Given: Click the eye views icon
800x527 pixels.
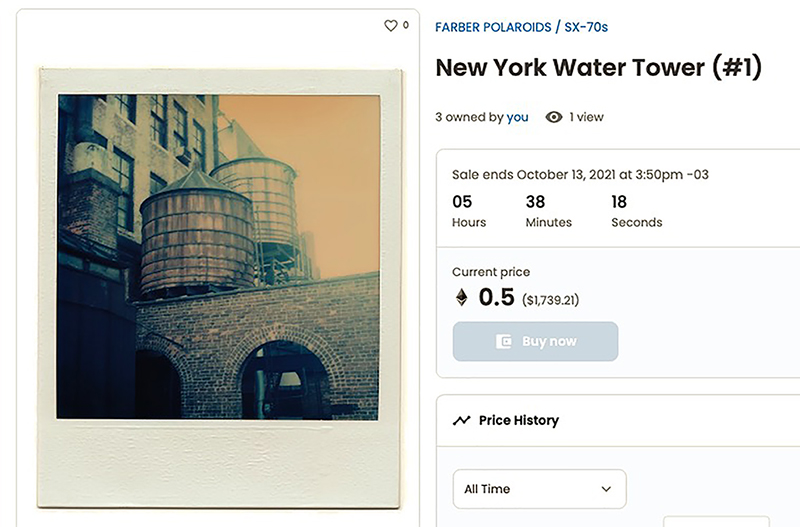Looking at the screenshot, I should click(554, 117).
